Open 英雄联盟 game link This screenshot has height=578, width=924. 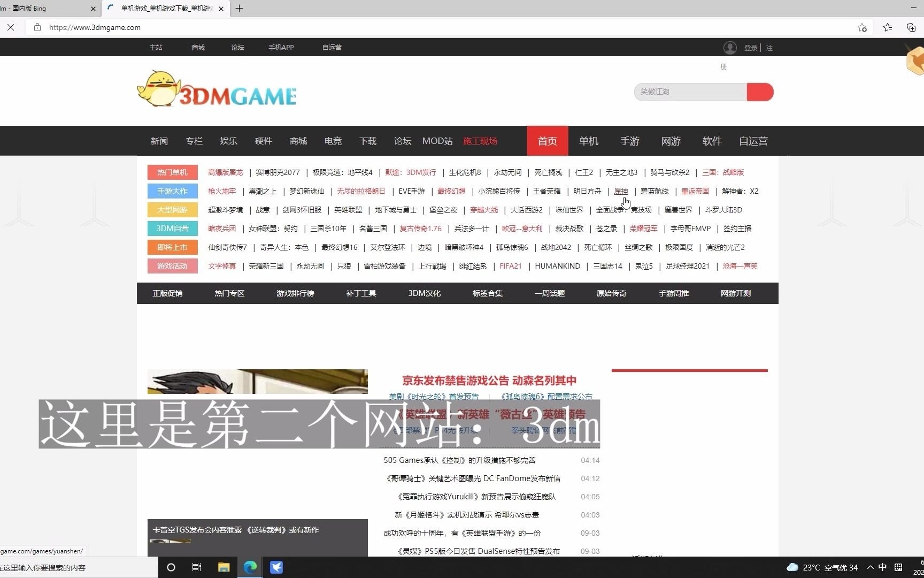(348, 210)
